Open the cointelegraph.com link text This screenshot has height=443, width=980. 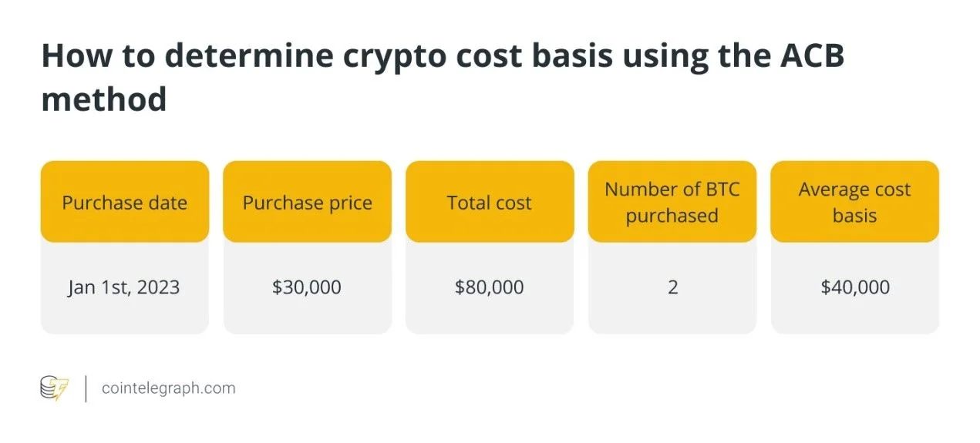point(169,388)
